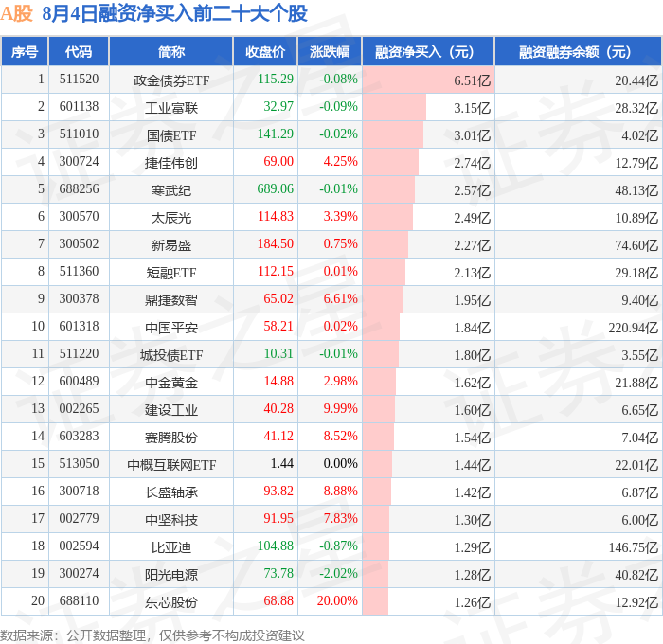Image resolution: width=663 pixels, height=644 pixels.
Task: Select the 工业富联 name cell
Action: (171, 107)
